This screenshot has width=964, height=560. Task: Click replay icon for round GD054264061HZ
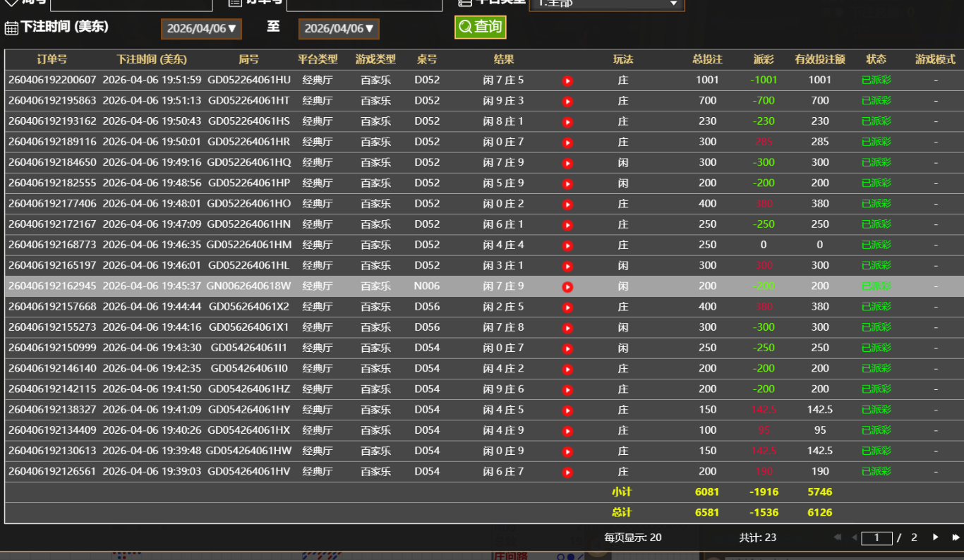567,390
